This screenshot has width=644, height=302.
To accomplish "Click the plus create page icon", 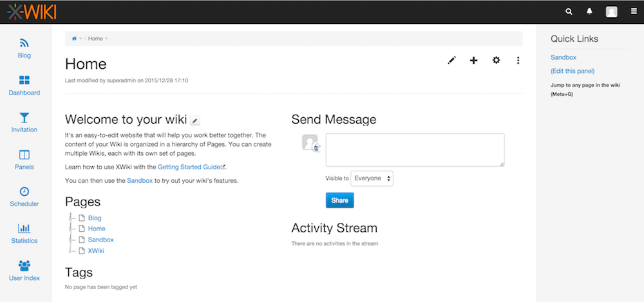I will 474,61.
